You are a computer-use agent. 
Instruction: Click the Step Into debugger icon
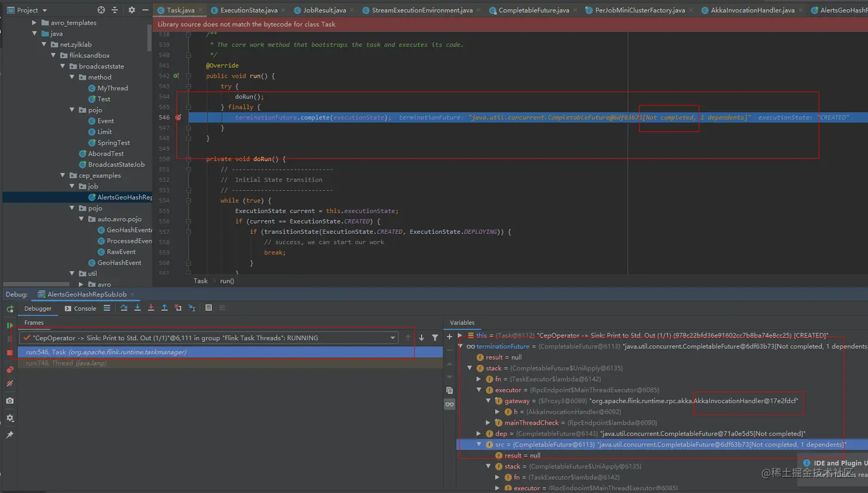click(137, 308)
